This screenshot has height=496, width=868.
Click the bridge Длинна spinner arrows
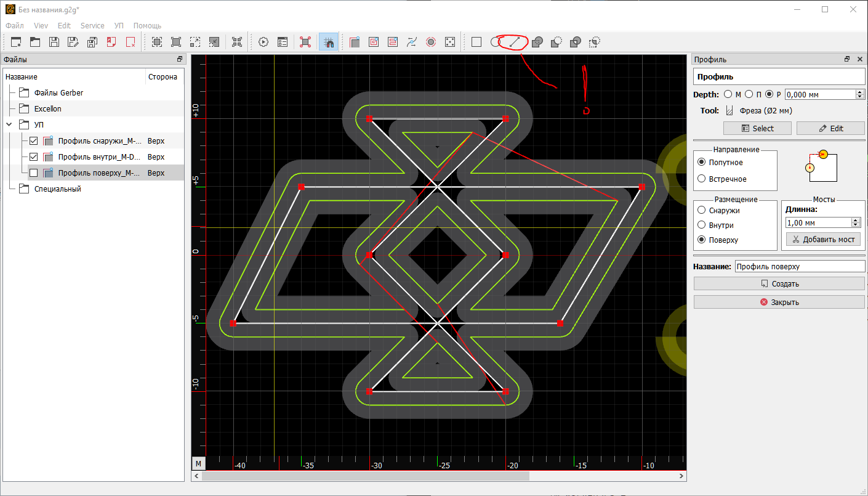point(855,222)
